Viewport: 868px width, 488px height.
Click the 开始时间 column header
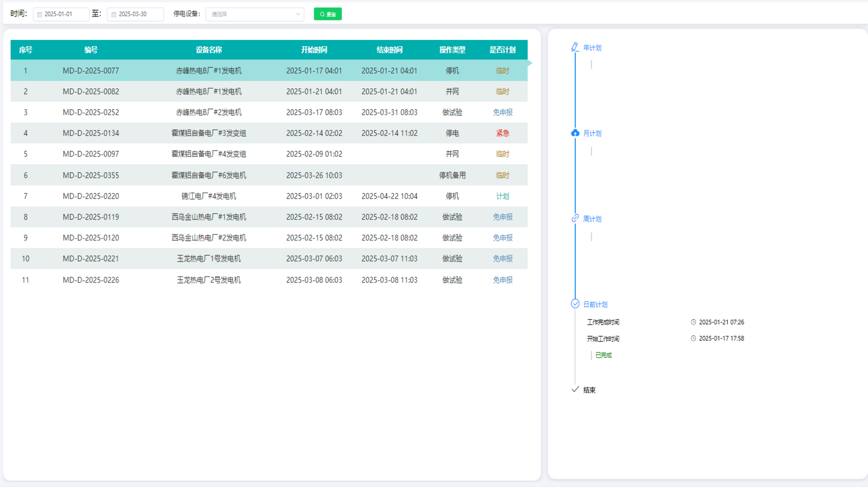(314, 50)
